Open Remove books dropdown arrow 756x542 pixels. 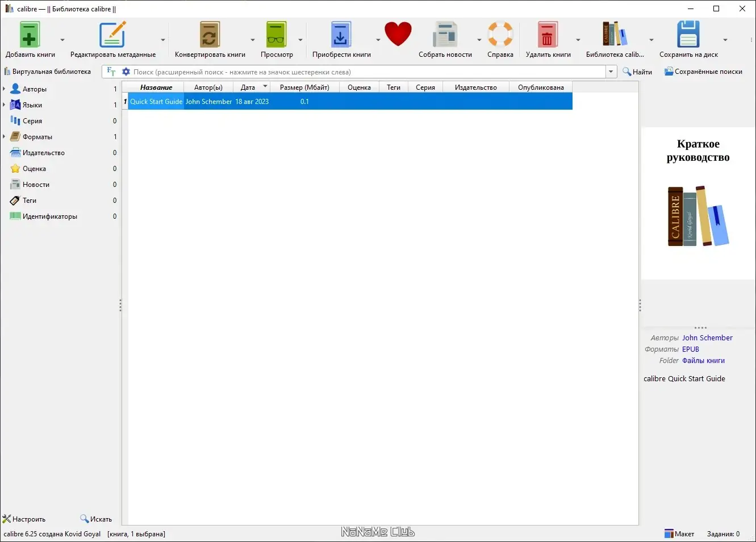pos(578,40)
